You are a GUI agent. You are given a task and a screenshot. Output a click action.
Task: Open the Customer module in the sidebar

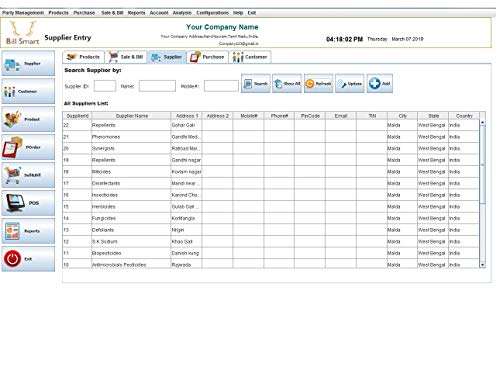pyautogui.click(x=28, y=91)
